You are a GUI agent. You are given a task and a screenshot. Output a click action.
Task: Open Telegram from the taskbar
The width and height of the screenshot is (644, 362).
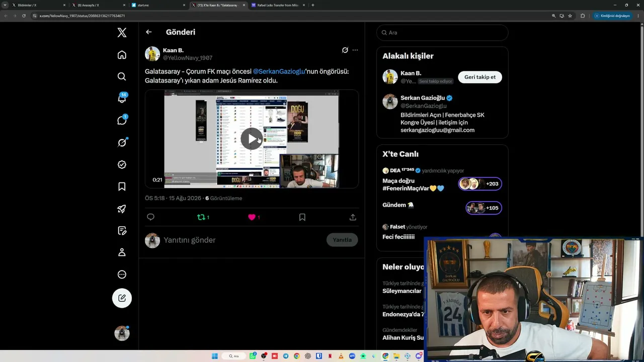pyautogui.click(x=286, y=356)
